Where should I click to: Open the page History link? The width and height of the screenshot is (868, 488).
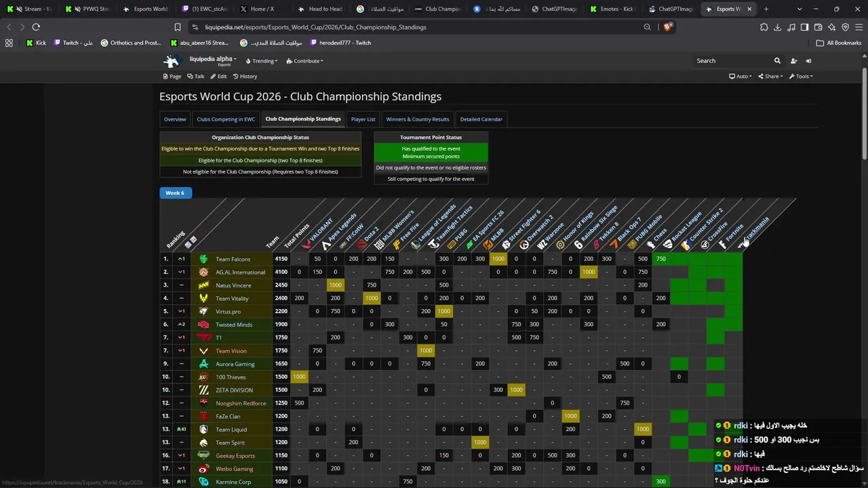[x=245, y=77]
